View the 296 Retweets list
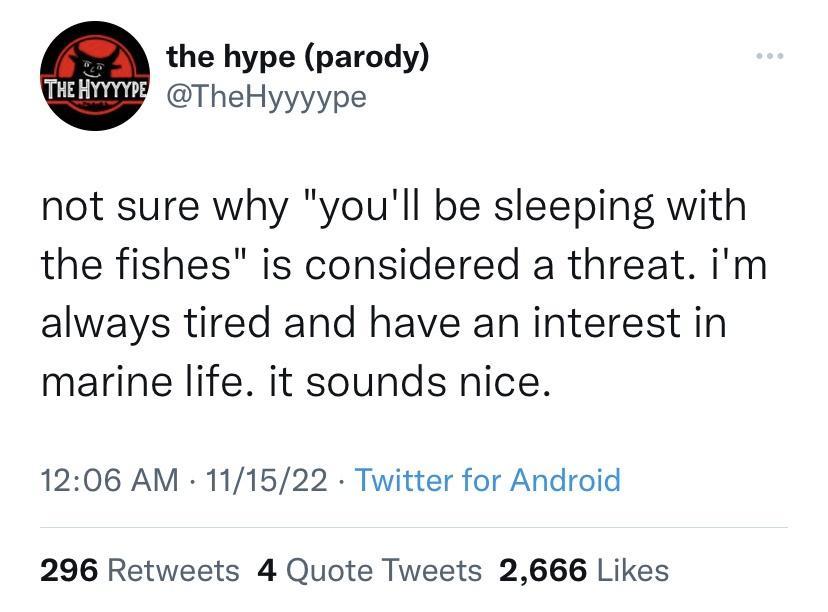The image size is (828, 612). [134, 571]
